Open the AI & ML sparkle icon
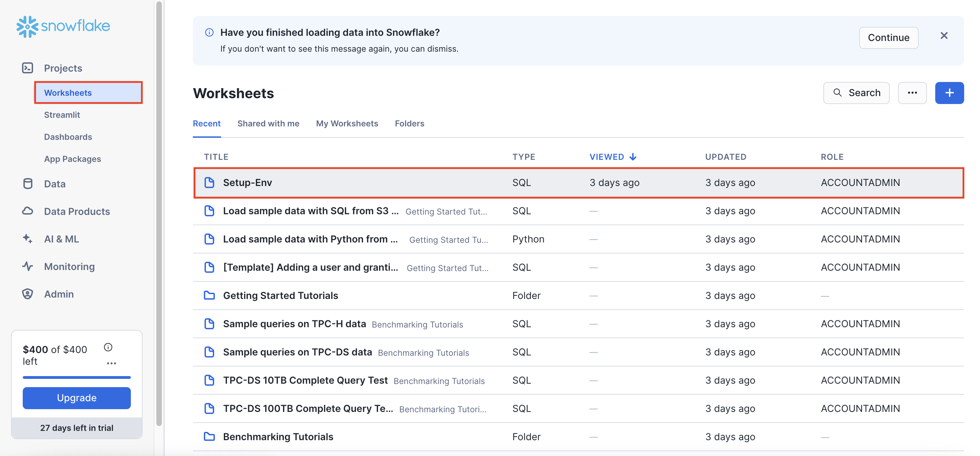This screenshot has width=980, height=456. (28, 239)
